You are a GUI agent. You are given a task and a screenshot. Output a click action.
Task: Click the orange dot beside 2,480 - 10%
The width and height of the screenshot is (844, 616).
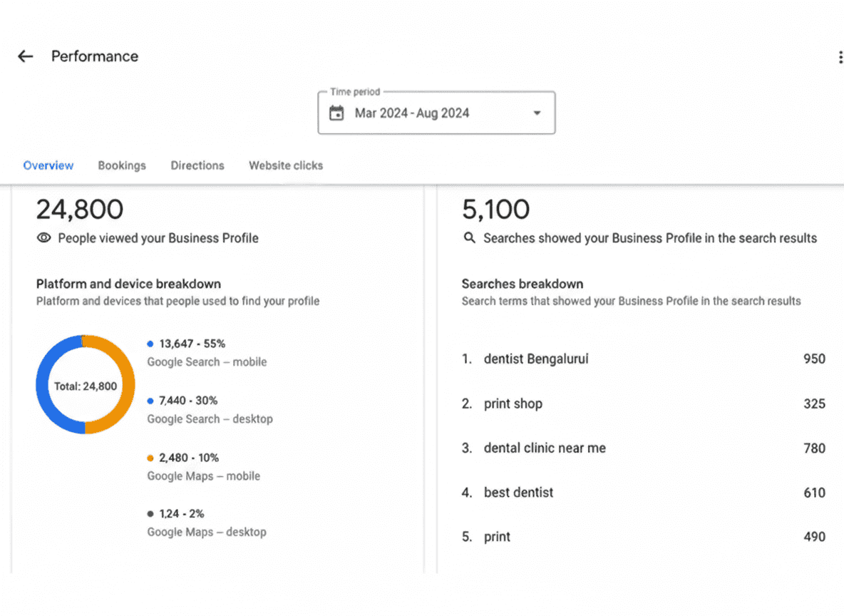pyautogui.click(x=150, y=458)
